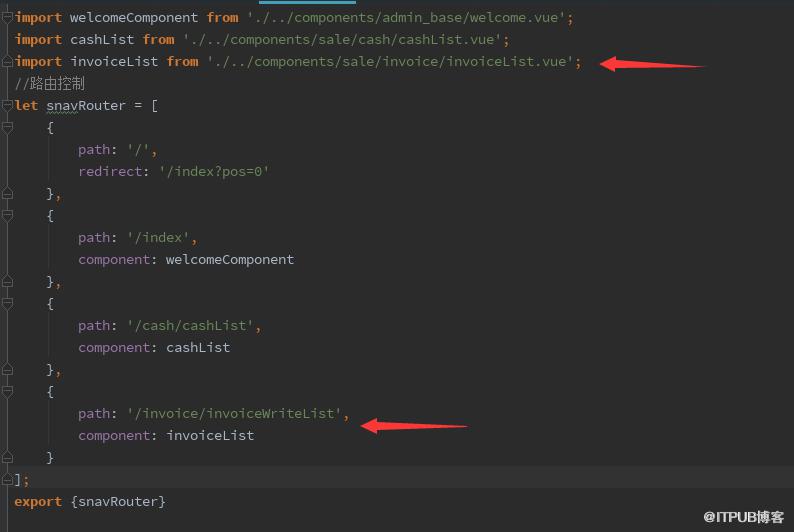Click '{snavRouter}' in the export statement
Screen dimensions: 794x532
(118, 502)
